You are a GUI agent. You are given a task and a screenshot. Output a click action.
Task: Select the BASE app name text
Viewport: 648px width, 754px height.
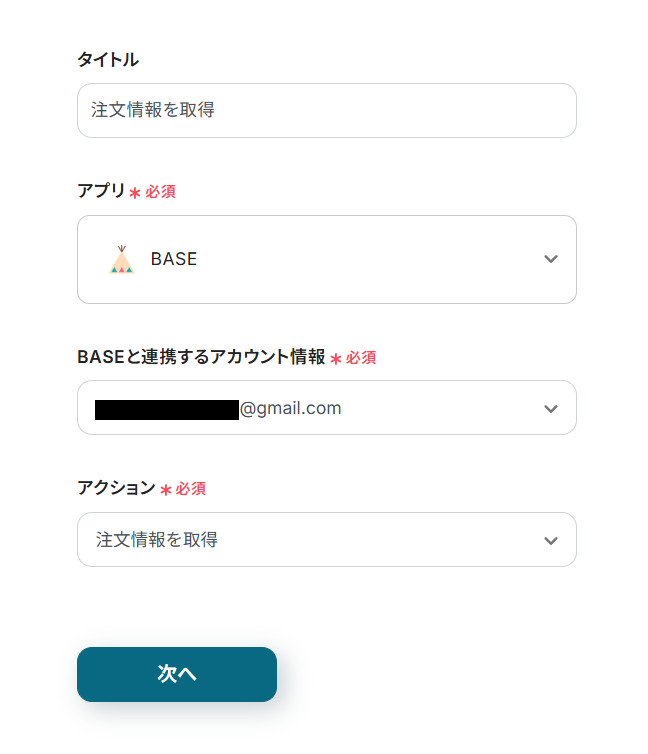174,259
